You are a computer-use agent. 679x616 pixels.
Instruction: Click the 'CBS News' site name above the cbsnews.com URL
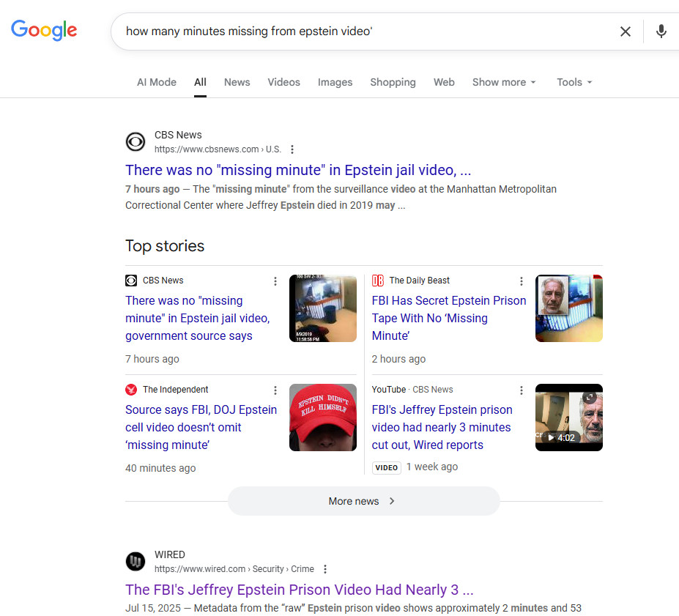[x=178, y=135]
